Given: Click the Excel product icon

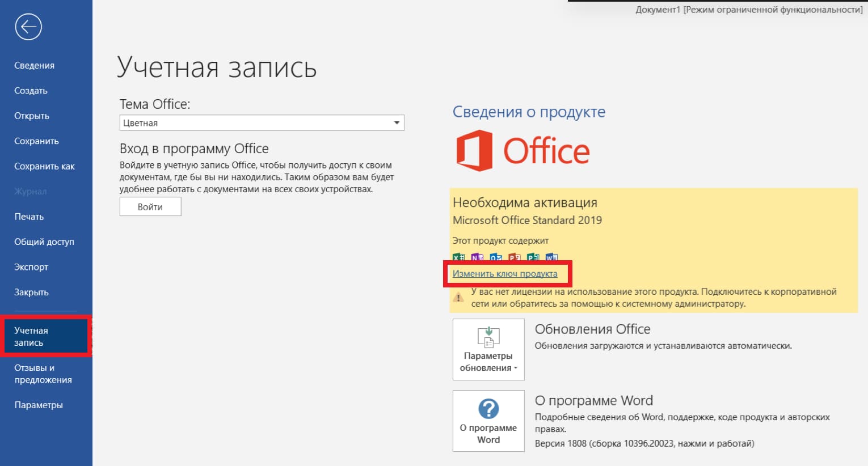Looking at the screenshot, I should tap(458, 258).
